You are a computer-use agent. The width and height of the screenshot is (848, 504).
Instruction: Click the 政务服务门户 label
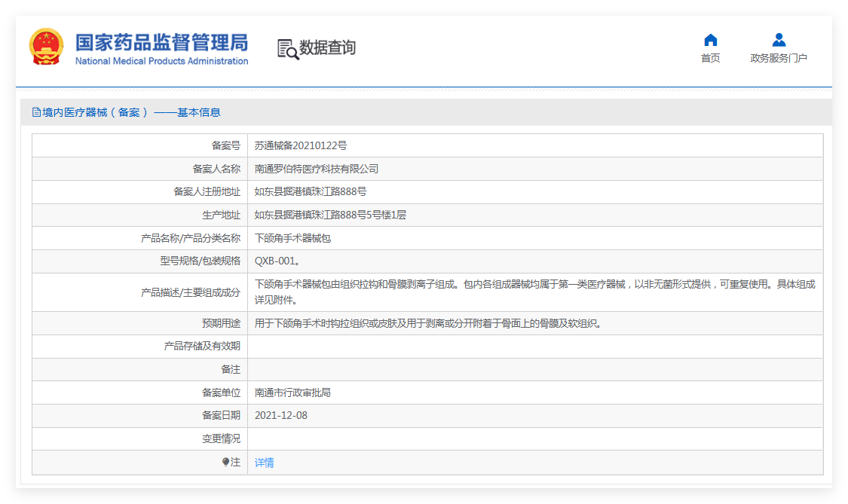click(x=779, y=58)
